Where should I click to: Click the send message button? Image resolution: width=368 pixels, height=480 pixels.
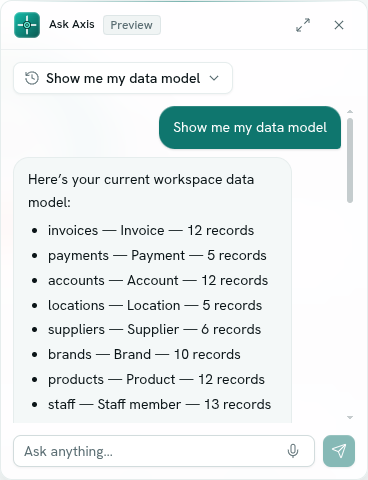click(x=339, y=451)
